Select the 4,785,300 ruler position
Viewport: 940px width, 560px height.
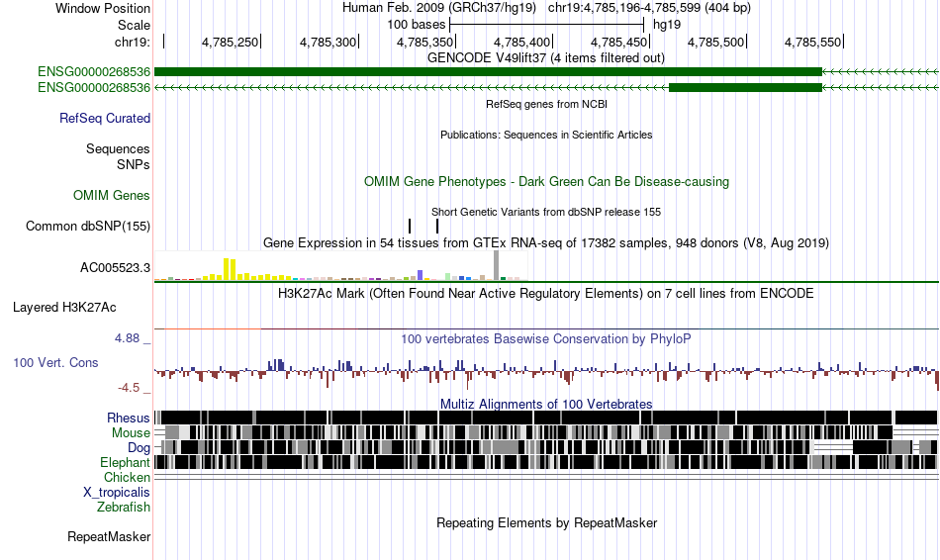(x=328, y=42)
